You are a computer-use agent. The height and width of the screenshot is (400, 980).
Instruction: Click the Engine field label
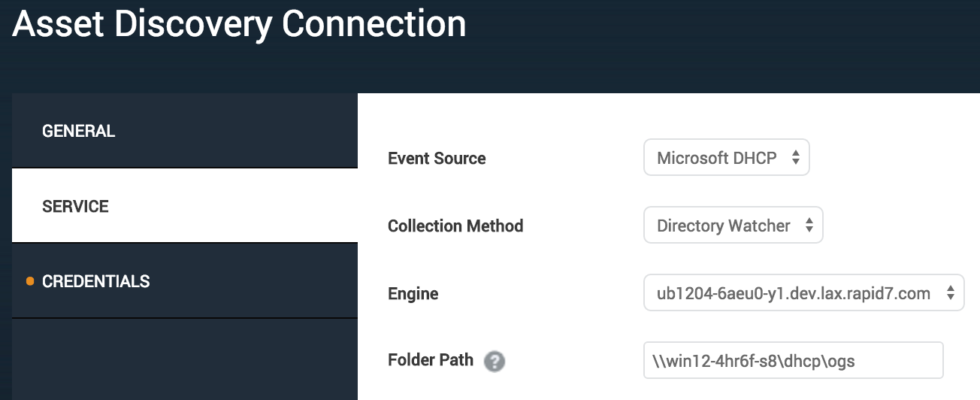click(413, 294)
